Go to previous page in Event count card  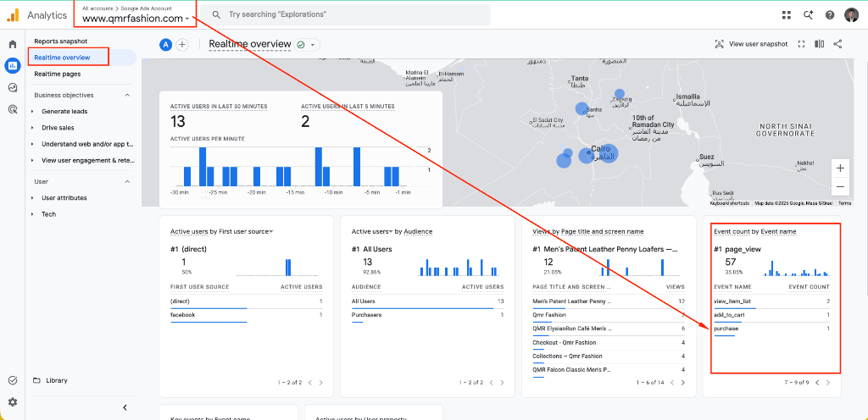click(817, 383)
